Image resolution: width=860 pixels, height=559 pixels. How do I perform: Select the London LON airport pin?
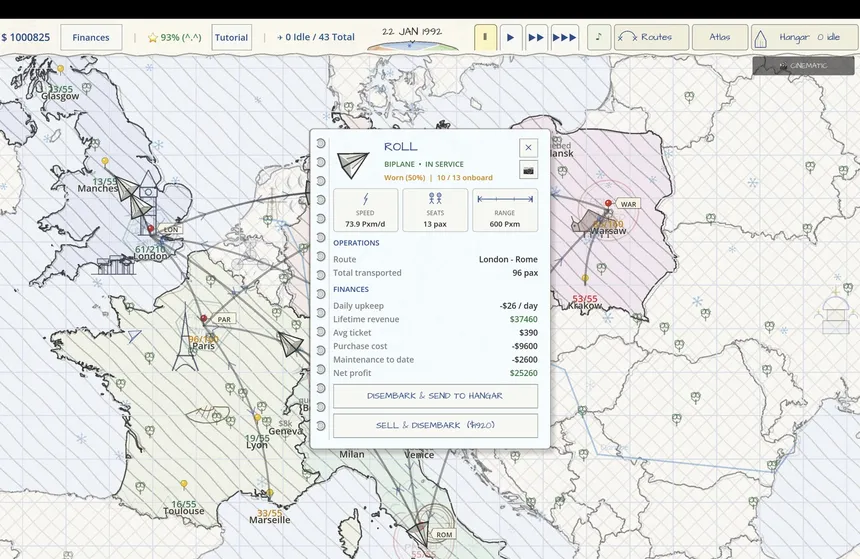[151, 229]
